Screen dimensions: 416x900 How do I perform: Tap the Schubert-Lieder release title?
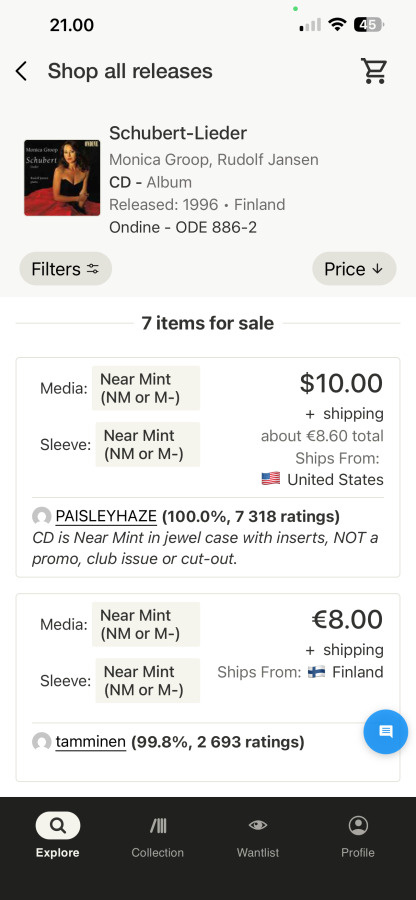[178, 133]
